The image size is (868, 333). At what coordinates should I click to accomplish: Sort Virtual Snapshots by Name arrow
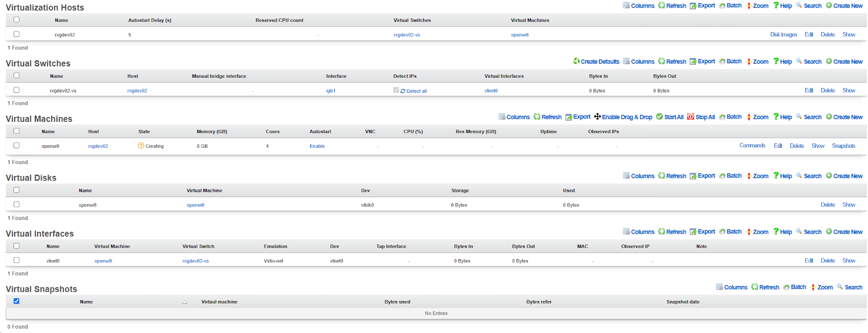(184, 302)
